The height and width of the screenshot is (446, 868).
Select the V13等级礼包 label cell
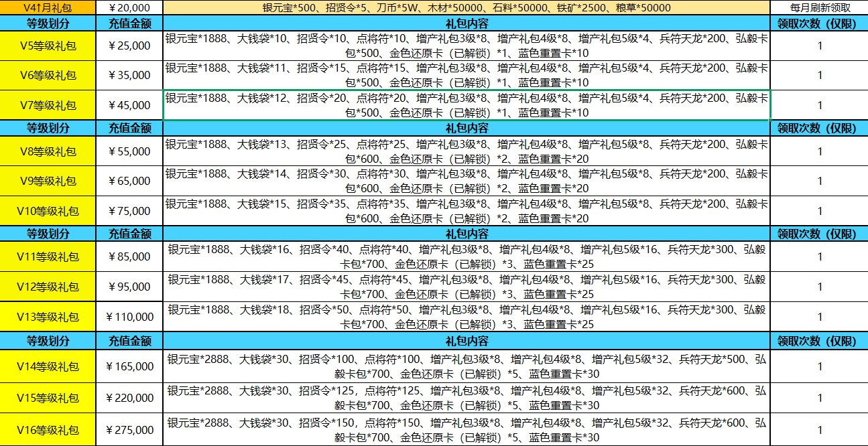pos(48,317)
